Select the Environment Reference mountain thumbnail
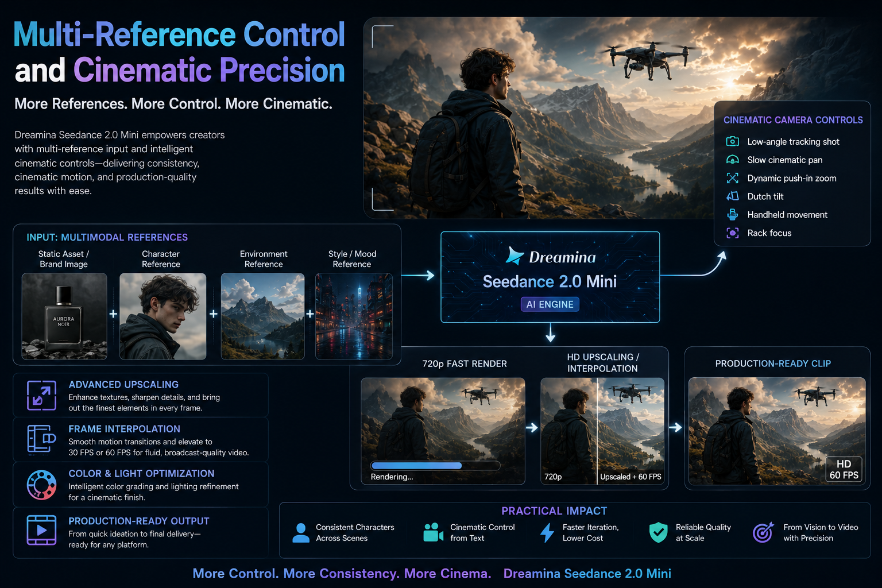The height and width of the screenshot is (588, 882). pos(262,316)
